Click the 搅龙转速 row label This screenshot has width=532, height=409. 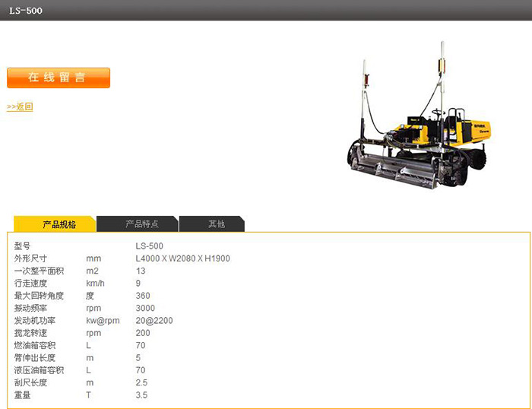(x=30, y=333)
